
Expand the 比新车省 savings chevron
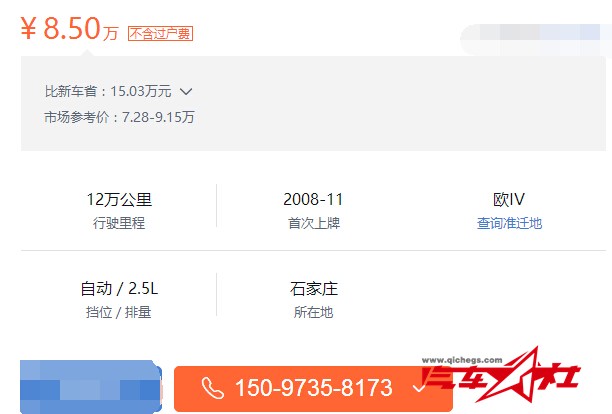pos(186,92)
